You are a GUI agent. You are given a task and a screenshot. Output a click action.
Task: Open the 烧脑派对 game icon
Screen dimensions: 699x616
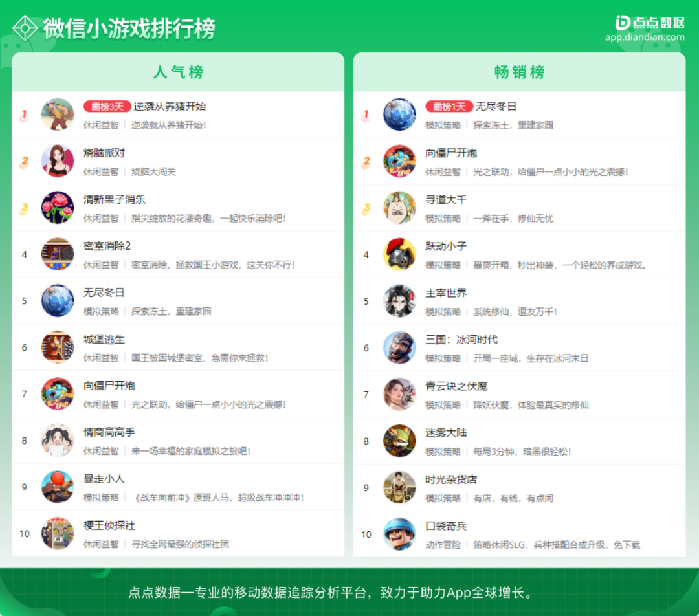[x=58, y=161]
